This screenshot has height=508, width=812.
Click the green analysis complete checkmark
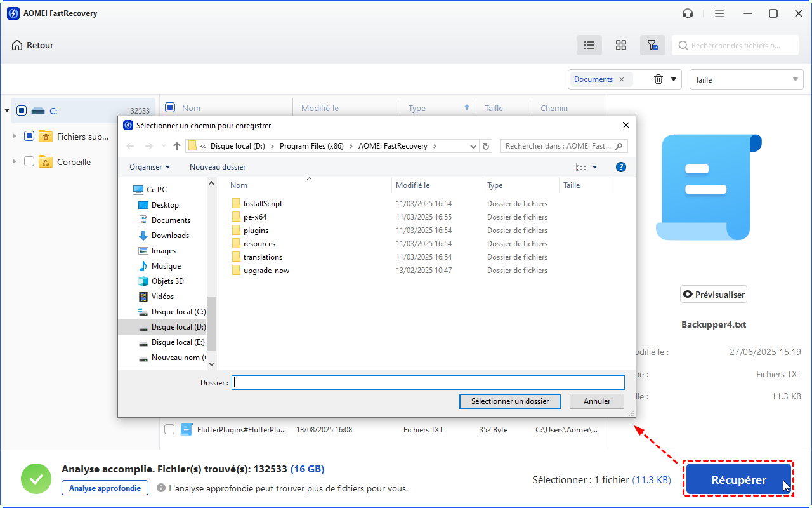click(x=36, y=479)
